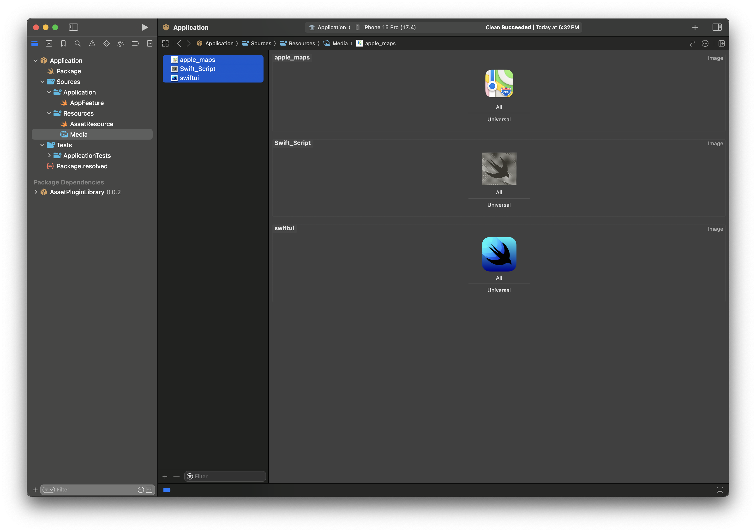Viewport: 756px width, 532px height.
Task: Open the Report navigator icon
Action: [150, 43]
